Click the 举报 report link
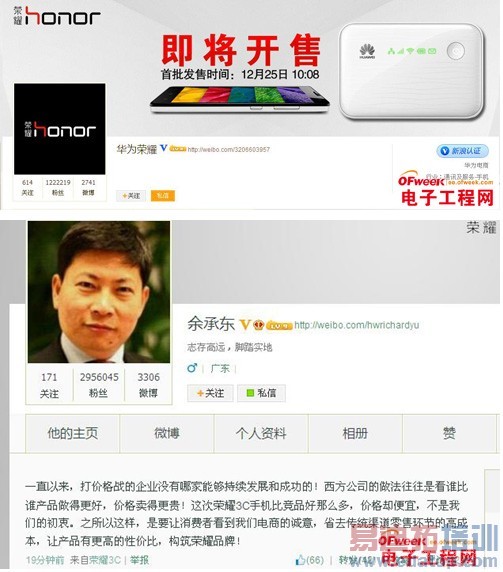The image size is (503, 572). click(x=139, y=560)
